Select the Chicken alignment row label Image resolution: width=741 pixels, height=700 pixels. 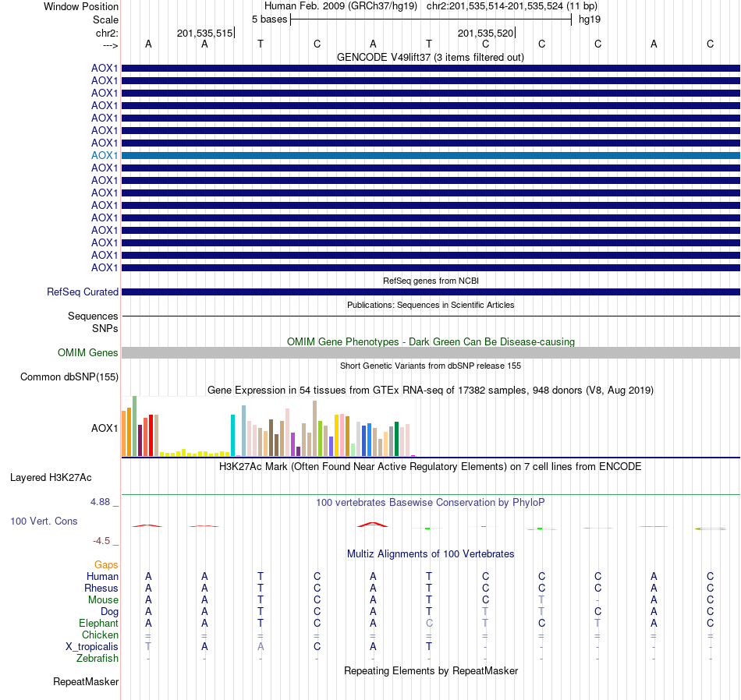click(x=100, y=635)
